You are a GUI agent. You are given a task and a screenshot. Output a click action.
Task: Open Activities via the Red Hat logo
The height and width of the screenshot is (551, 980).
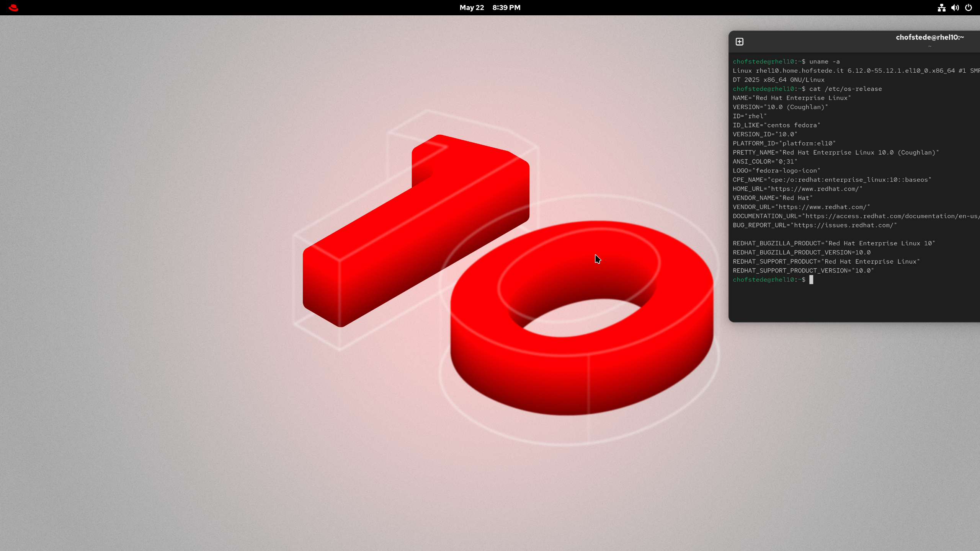13,8
